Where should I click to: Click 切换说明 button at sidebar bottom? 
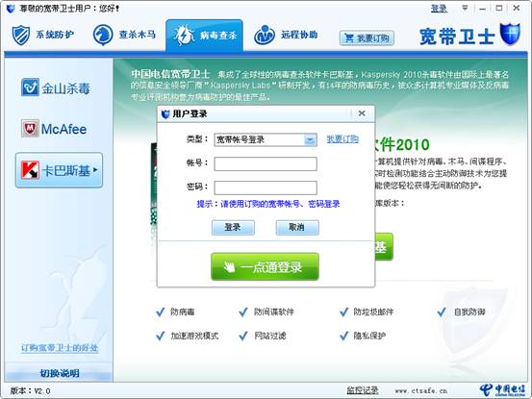[59, 373]
